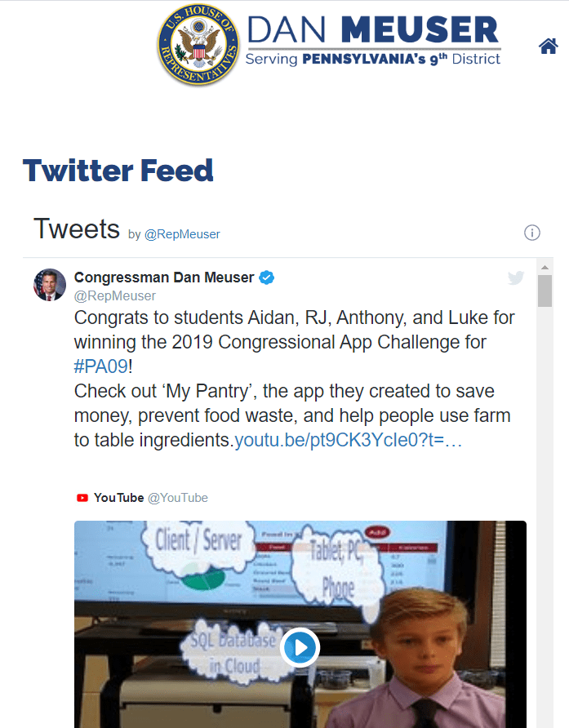Follow the youtu.be video link
The height and width of the screenshot is (728, 569).
pos(349,442)
